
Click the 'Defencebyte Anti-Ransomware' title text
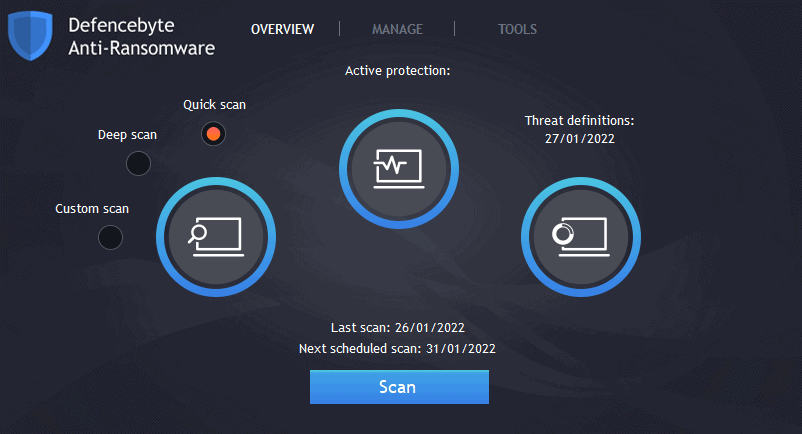(x=142, y=37)
